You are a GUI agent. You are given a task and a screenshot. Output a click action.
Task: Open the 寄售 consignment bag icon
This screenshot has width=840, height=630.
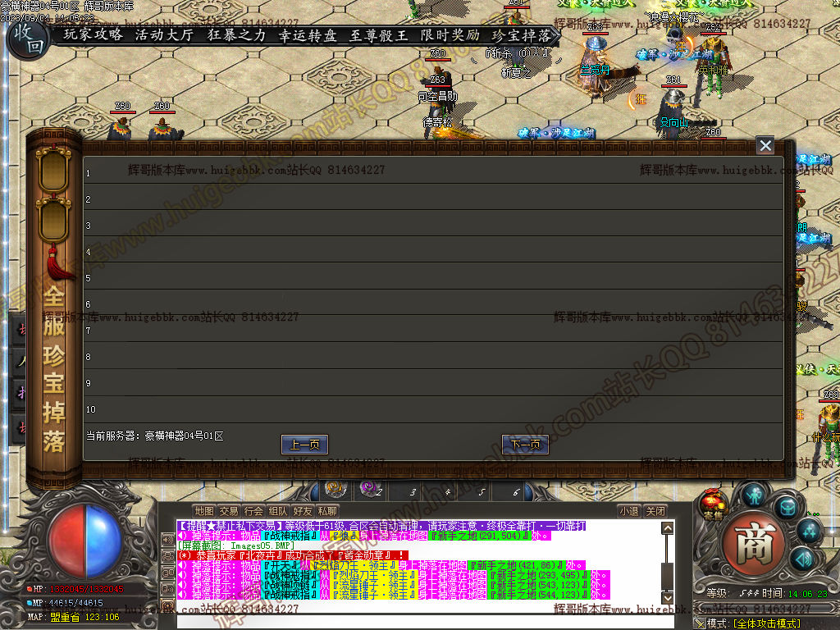point(714,505)
